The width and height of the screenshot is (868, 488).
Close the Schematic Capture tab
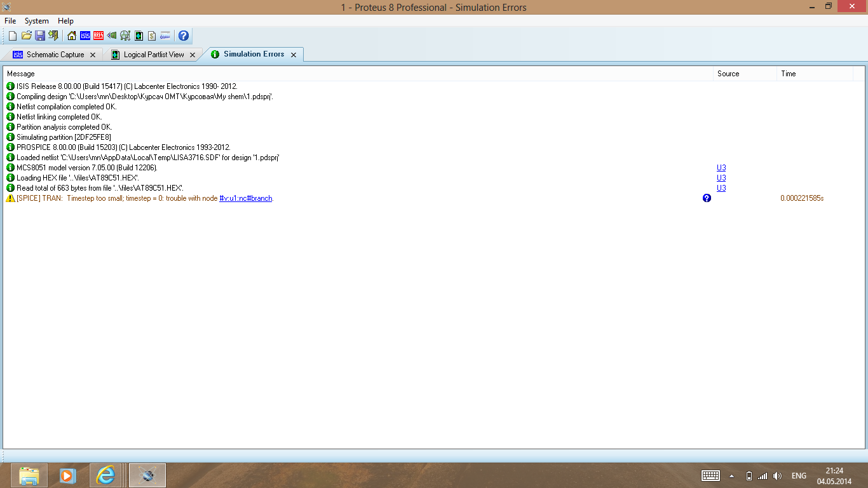93,55
